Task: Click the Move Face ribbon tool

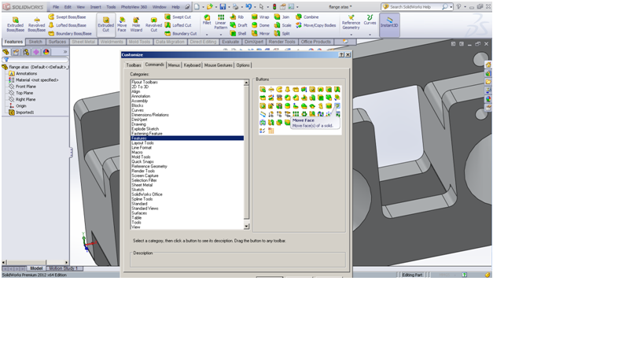Action: coord(122,24)
